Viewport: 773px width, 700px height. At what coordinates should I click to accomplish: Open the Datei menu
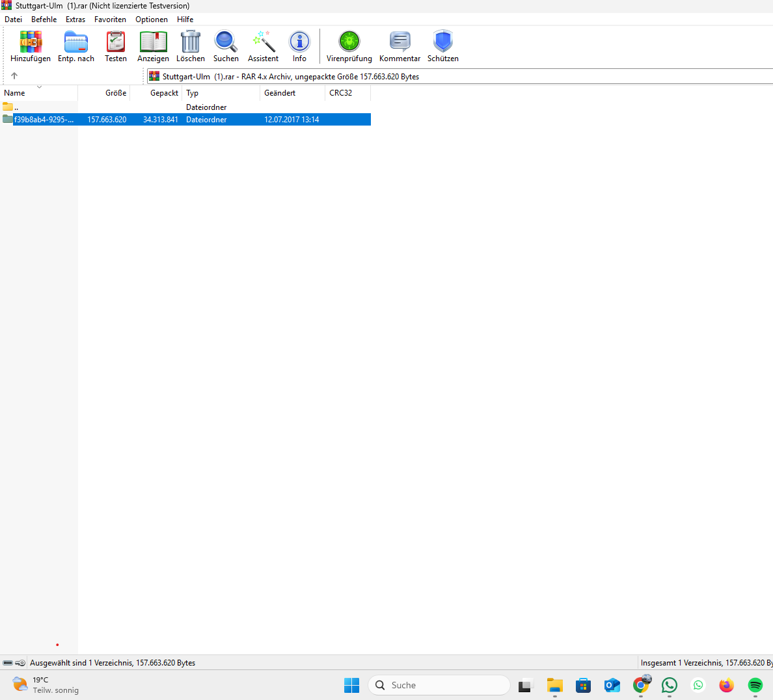click(x=13, y=20)
